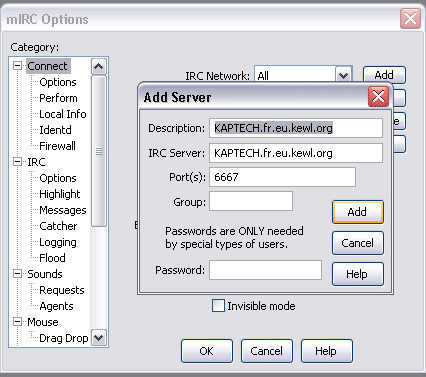Select the Mouse category

[43, 322]
